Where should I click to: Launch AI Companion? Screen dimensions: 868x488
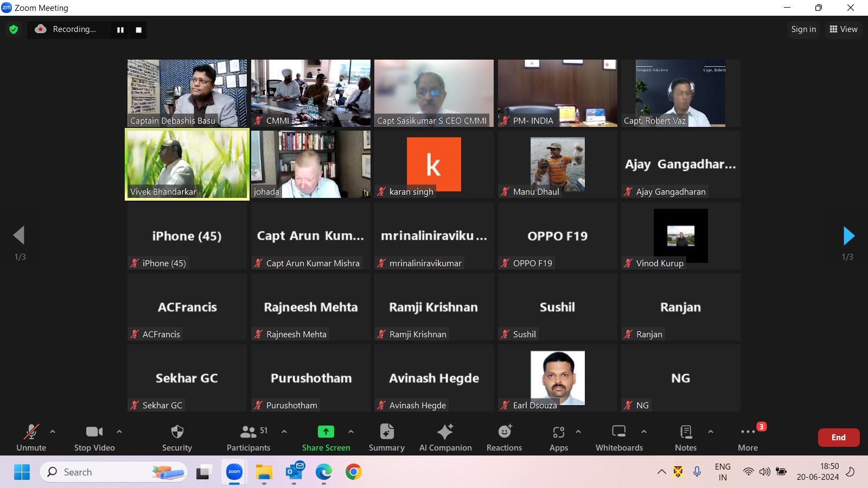click(x=445, y=432)
